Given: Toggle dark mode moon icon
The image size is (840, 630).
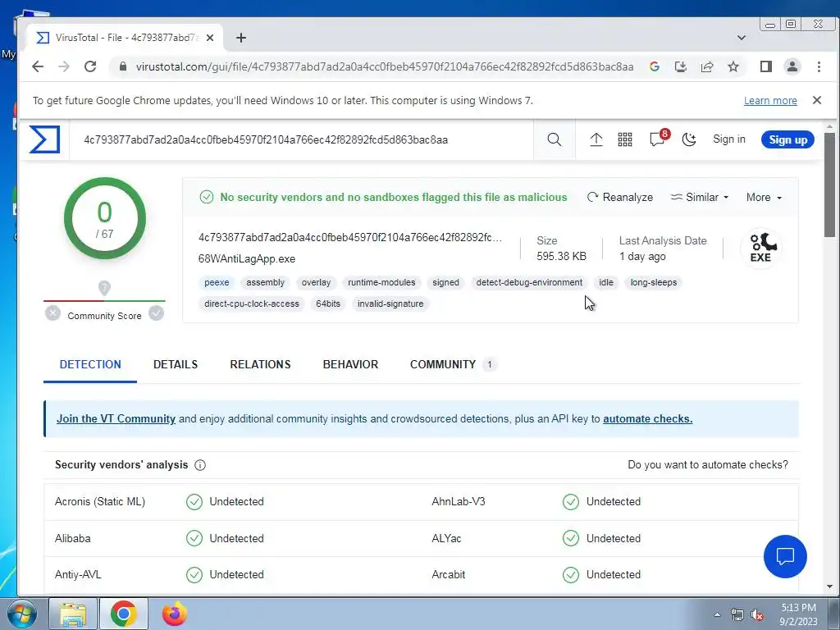Looking at the screenshot, I should click(689, 139).
